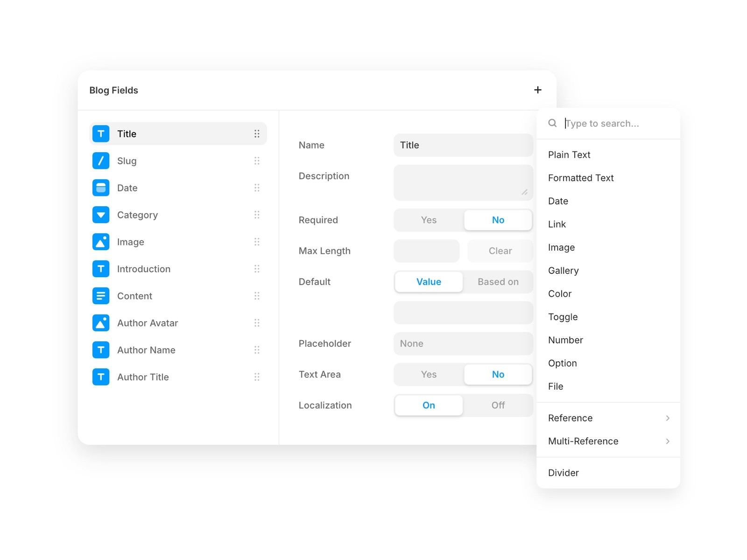Select the Title field text icon

tap(101, 133)
